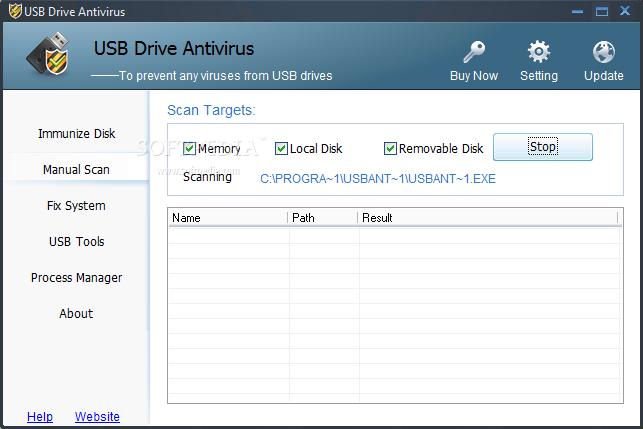Open the Setting gear icon
643x429 pixels.
[x=538, y=52]
